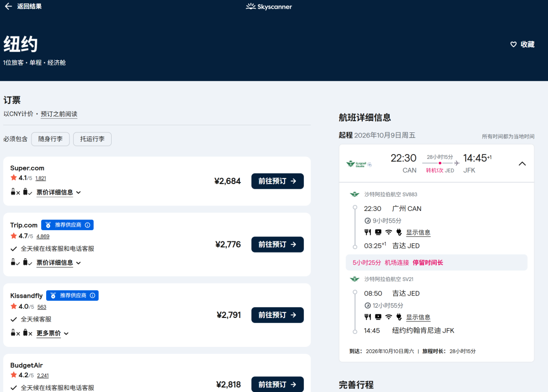Click the Wi-Fi icon for flight SV21

389,317
